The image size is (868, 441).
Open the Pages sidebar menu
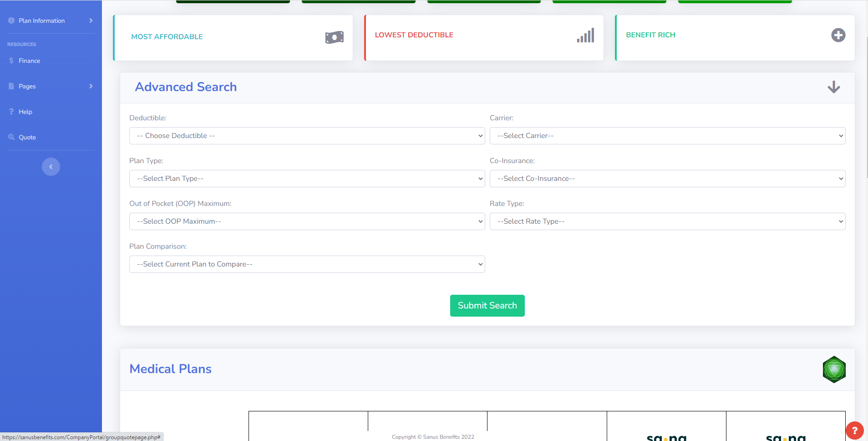(27, 86)
